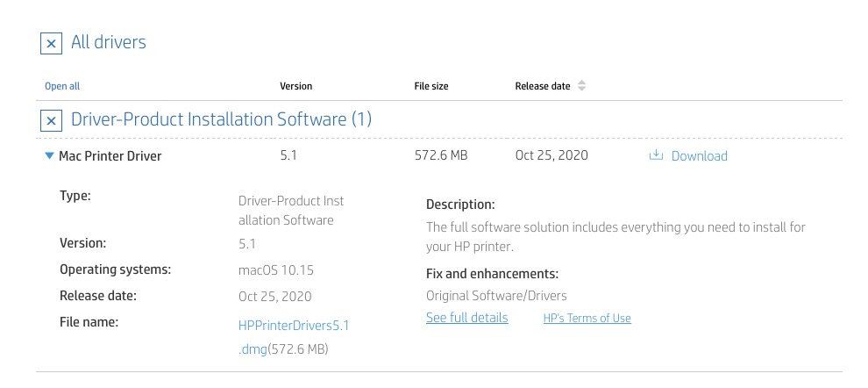Open the See full details link
Viewport: 868px width, 388px height.
pyautogui.click(x=466, y=318)
